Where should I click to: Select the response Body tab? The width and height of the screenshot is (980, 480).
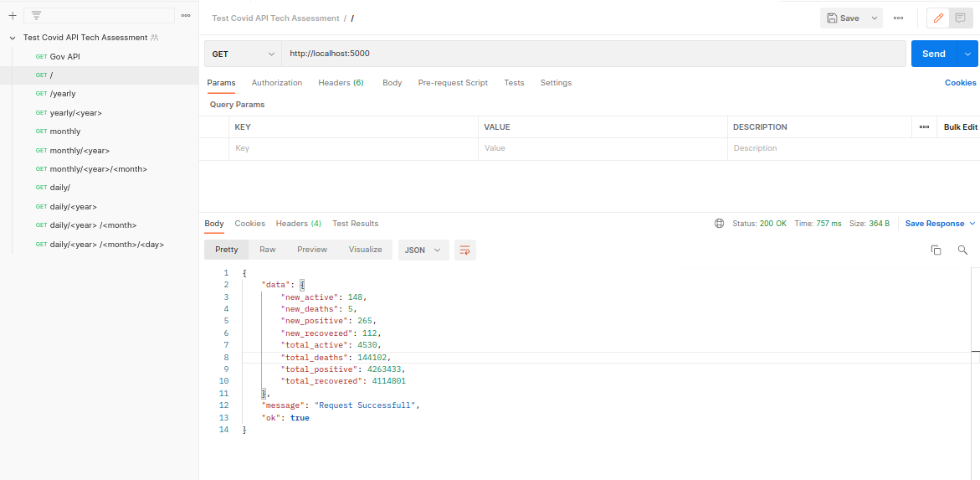click(214, 224)
